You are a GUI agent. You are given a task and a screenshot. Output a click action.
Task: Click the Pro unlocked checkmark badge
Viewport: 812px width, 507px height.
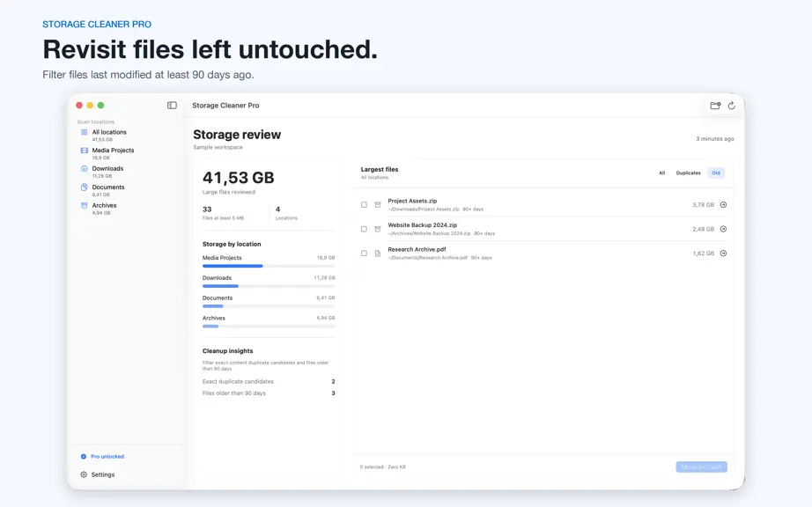(x=84, y=456)
